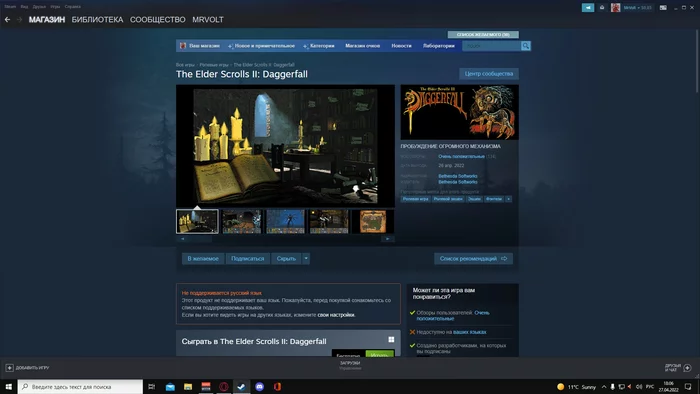Show hidden system tray icons
Image resolution: width=700 pixels, height=394 pixels.
pos(604,387)
